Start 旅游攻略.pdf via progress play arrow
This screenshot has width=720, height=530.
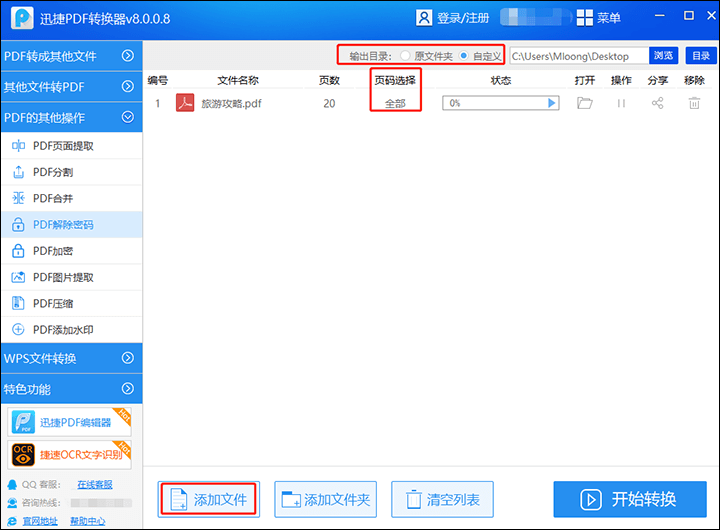(551, 103)
